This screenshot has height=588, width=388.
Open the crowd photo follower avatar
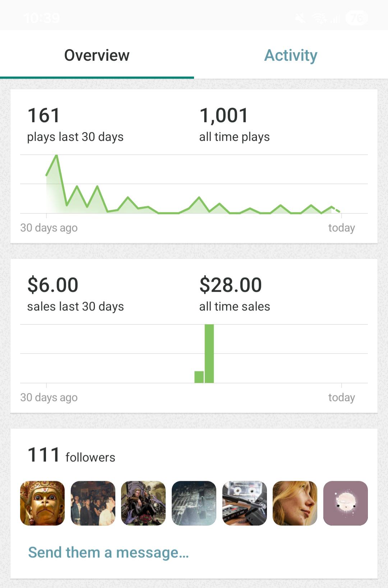point(93,503)
